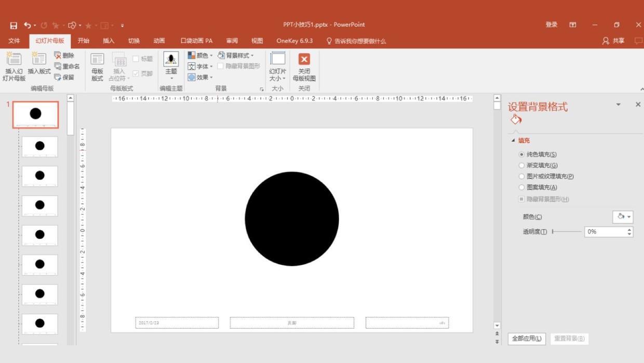
Task: Open the 颜色 fill color picker dropdown
Action: (x=623, y=217)
